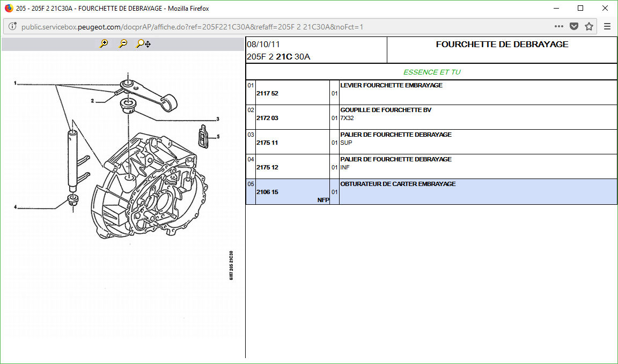Save page to Pocket icon
The image size is (618, 364).
574,26
